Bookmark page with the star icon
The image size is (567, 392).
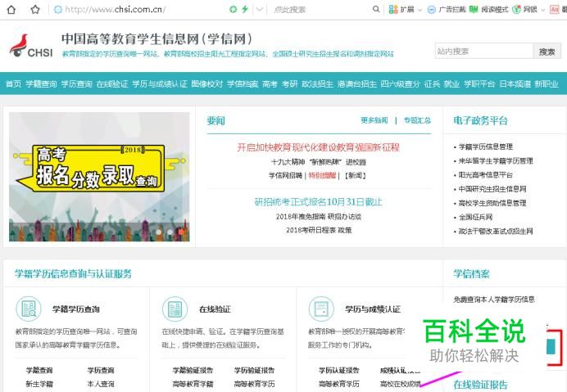(x=35, y=9)
